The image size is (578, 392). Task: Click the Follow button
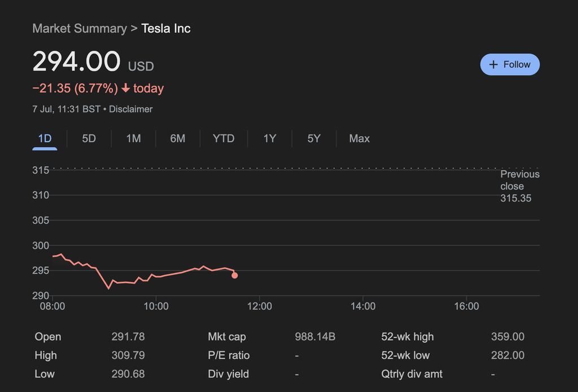pos(510,64)
